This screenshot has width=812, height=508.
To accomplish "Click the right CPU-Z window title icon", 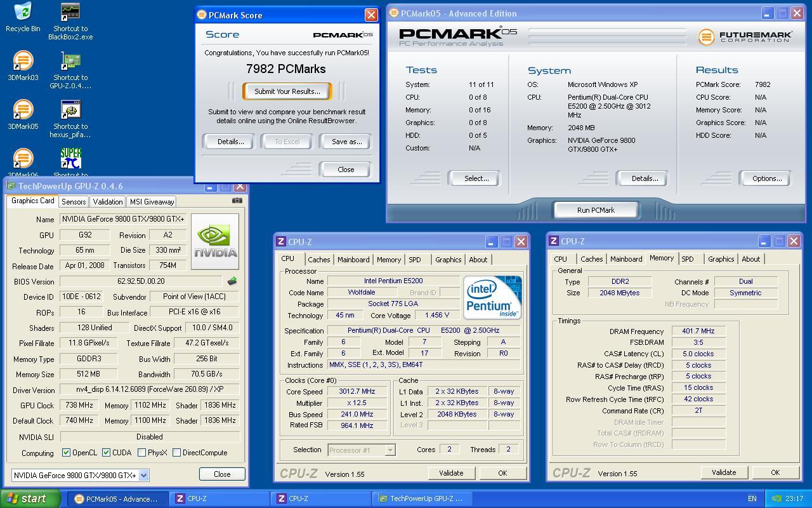I will tap(554, 241).
